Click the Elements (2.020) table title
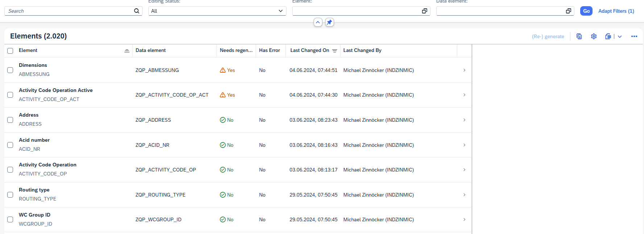This screenshot has width=644, height=234. tap(38, 36)
